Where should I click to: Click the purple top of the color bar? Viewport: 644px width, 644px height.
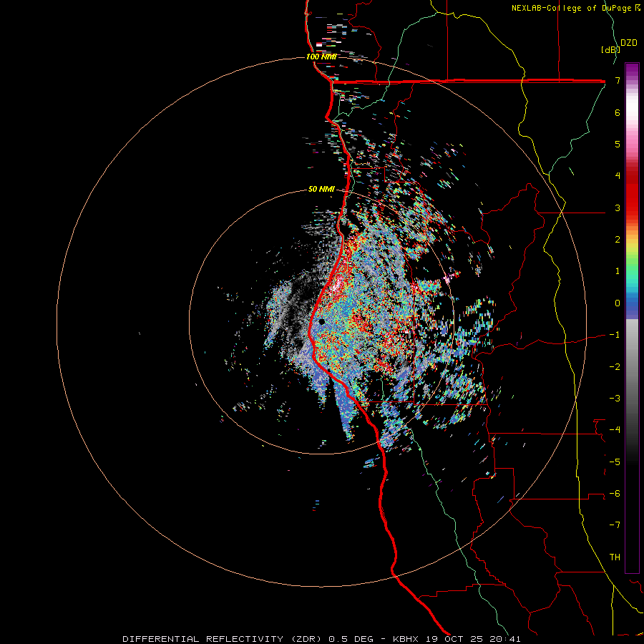click(x=632, y=70)
